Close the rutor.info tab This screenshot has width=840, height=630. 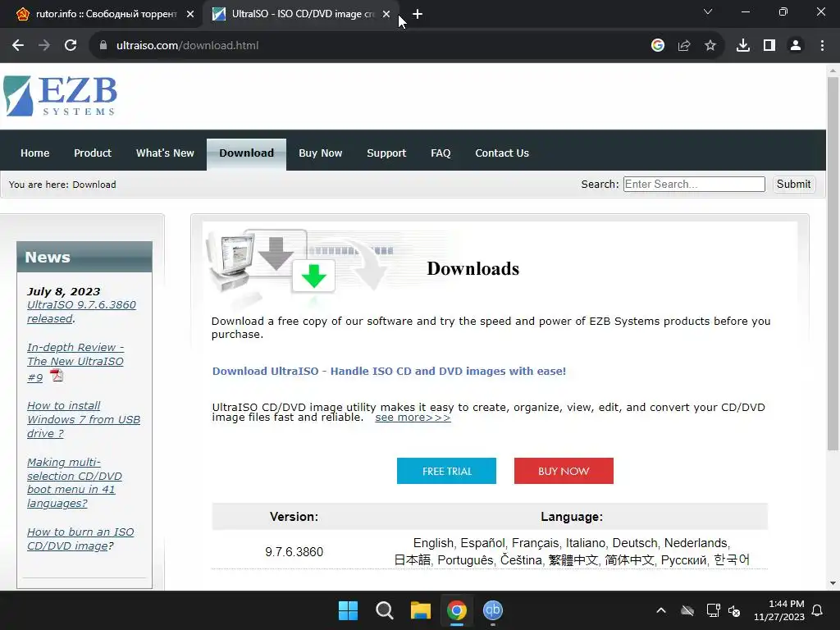coord(190,15)
